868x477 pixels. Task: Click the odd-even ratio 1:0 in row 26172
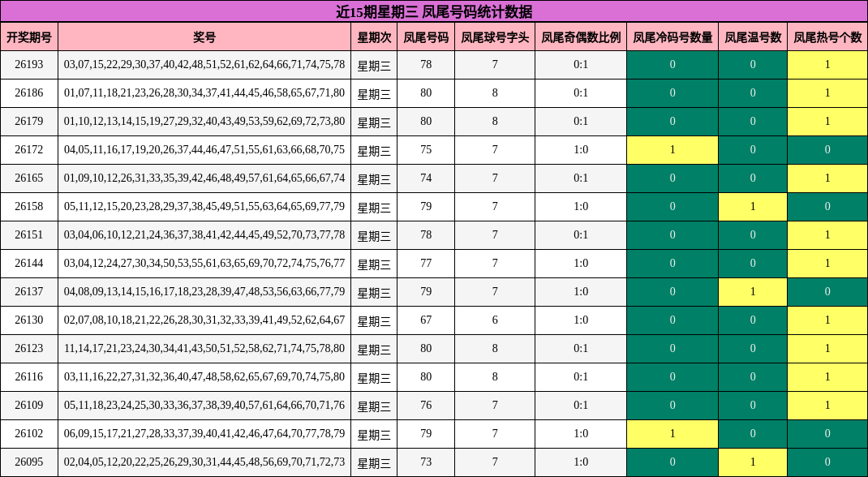click(581, 149)
